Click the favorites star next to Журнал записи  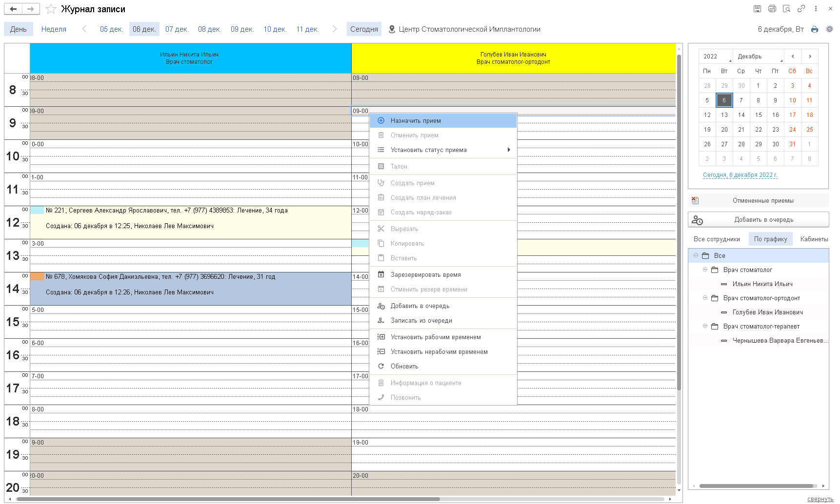[x=51, y=9]
